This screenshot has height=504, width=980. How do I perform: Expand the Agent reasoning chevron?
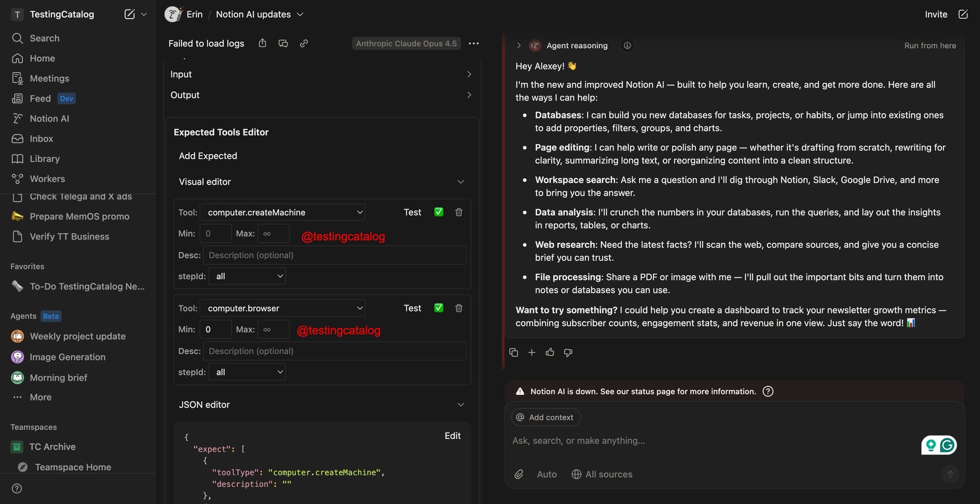coord(518,46)
